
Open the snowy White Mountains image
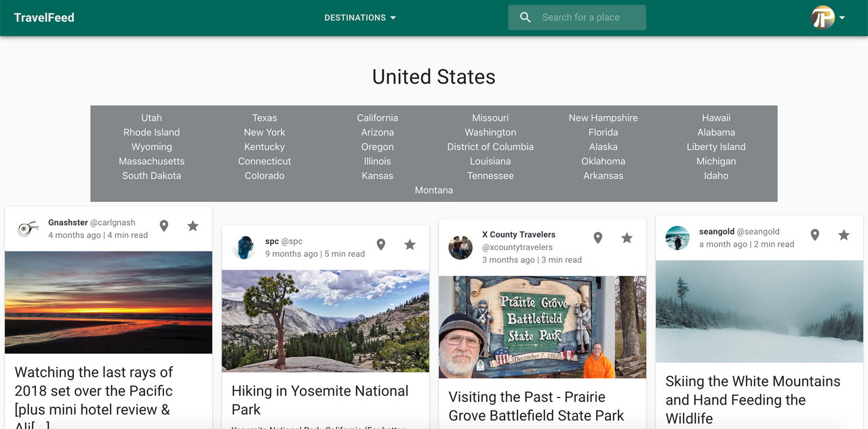click(x=759, y=312)
